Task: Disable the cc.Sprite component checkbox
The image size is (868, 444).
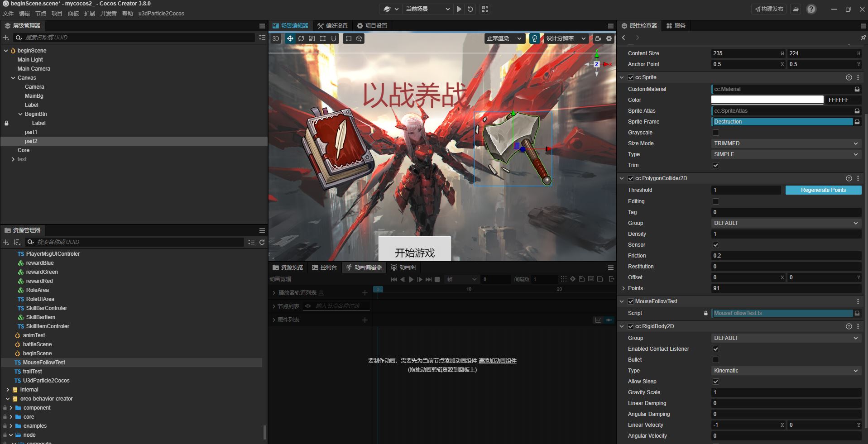Action: point(631,77)
